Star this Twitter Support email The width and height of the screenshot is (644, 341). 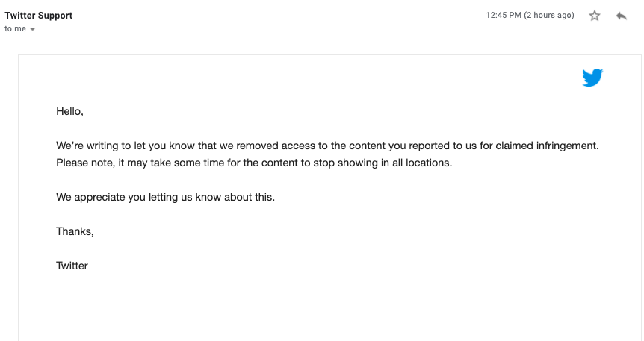595,16
